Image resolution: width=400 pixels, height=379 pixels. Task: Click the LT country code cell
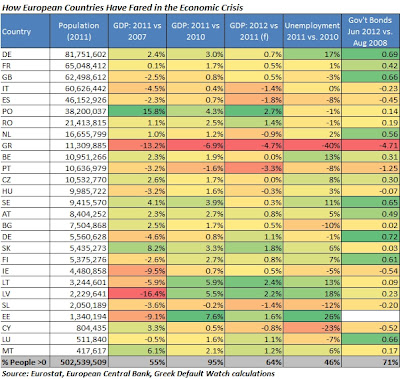point(25,282)
